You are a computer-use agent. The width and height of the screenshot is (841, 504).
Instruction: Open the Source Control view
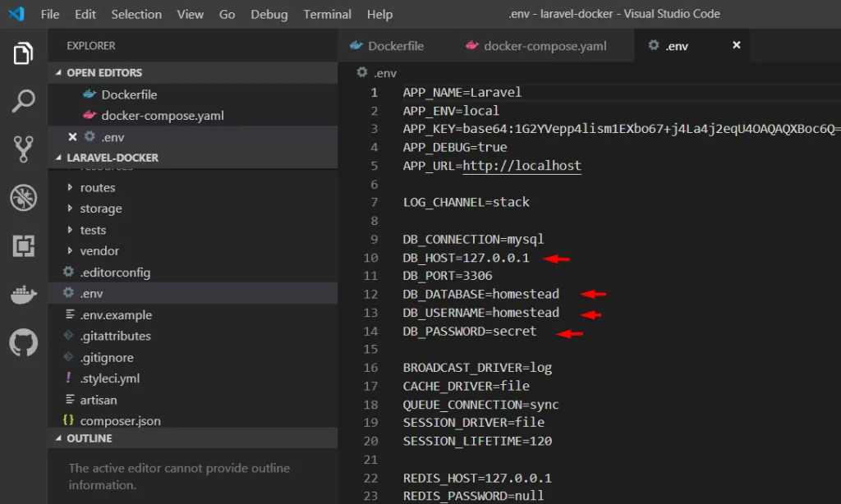[x=23, y=149]
